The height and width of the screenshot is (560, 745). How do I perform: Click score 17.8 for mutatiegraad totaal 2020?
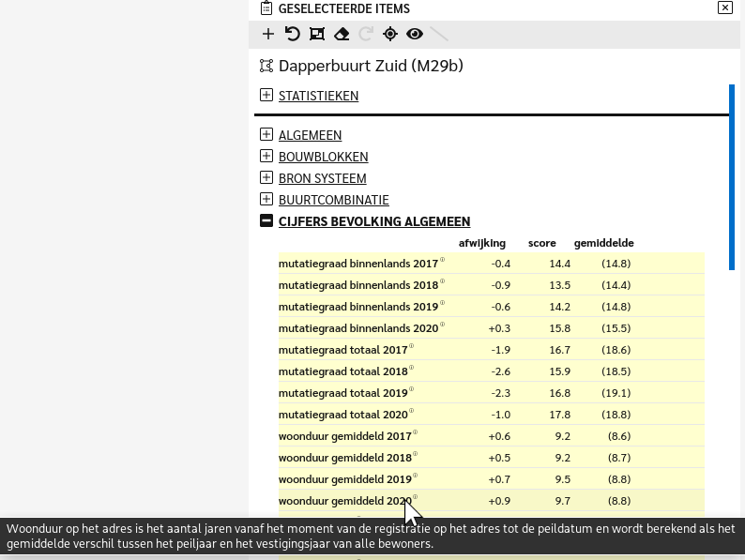click(x=560, y=415)
